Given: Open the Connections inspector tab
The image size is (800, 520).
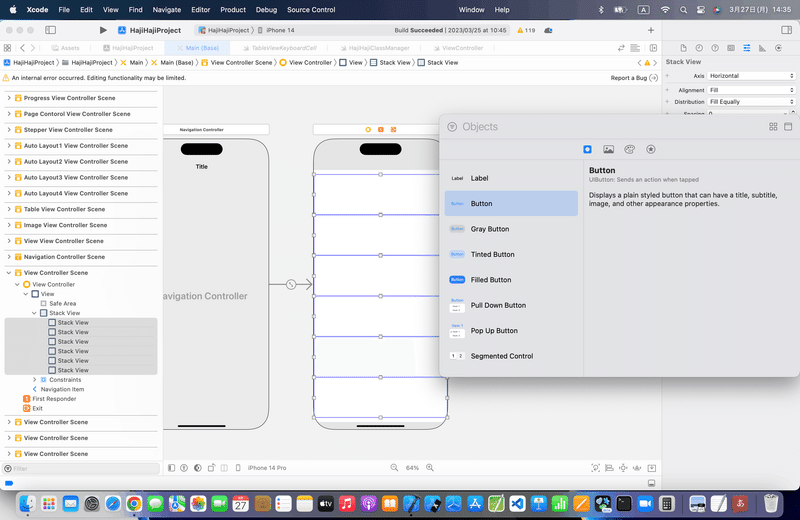Looking at the screenshot, I should pyautogui.click(x=778, y=48).
